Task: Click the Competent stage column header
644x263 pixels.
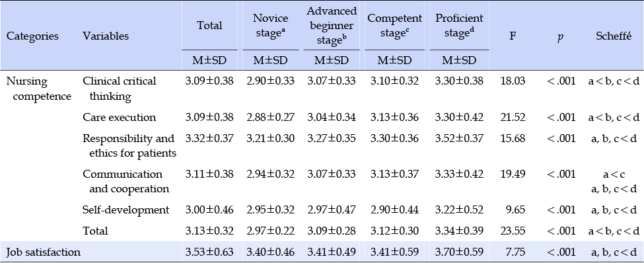Action: [x=394, y=26]
